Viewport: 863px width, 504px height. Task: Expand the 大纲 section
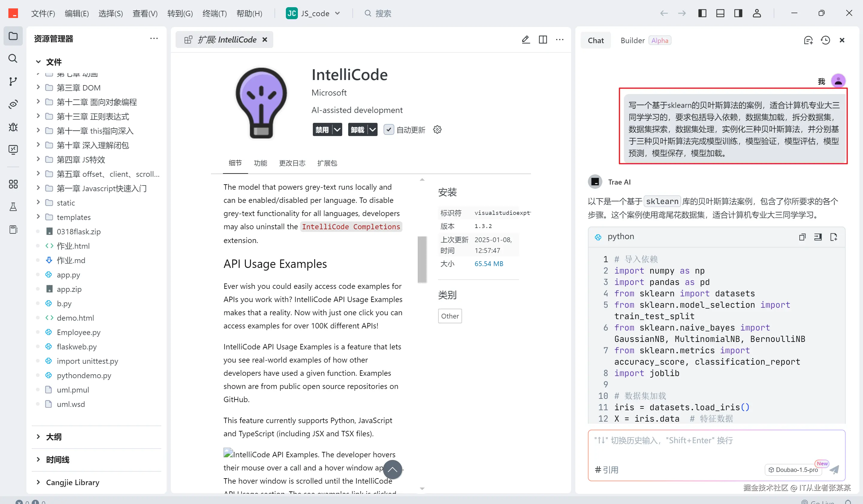pos(54,437)
